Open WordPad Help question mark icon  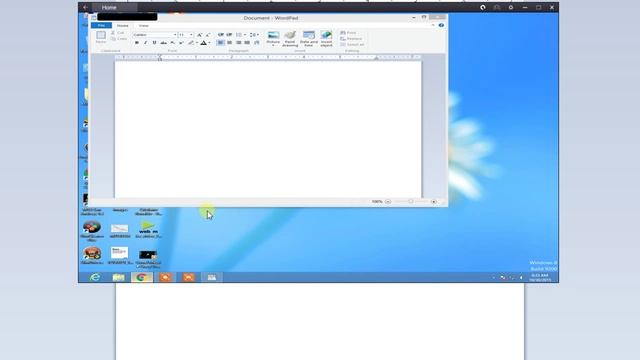click(x=441, y=25)
